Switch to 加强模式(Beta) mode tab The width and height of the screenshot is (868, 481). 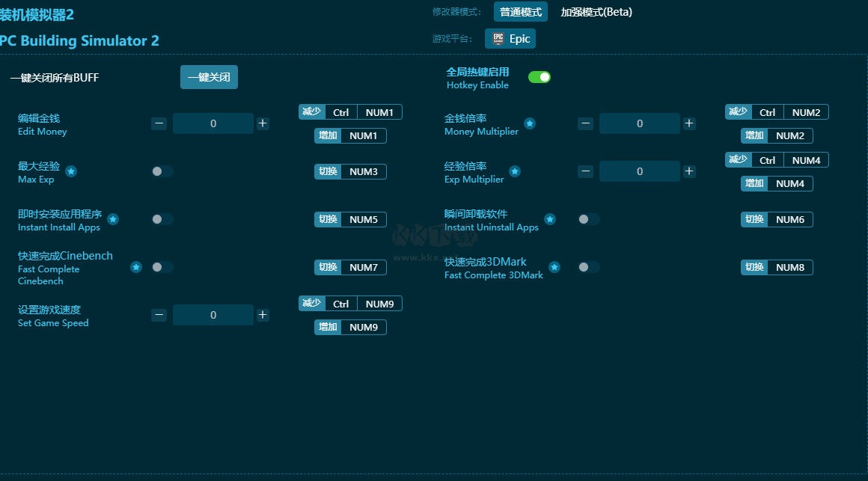596,12
